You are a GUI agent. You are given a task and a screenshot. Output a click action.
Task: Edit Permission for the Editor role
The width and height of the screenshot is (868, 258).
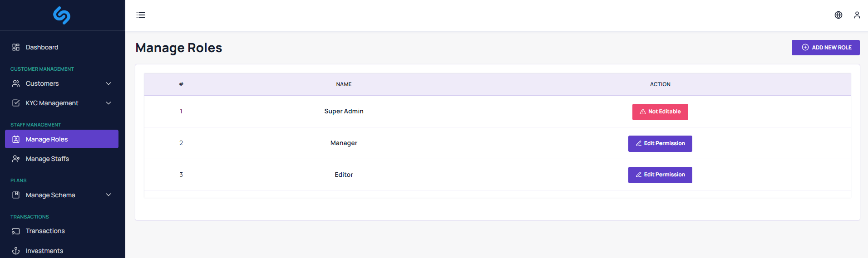(x=660, y=175)
